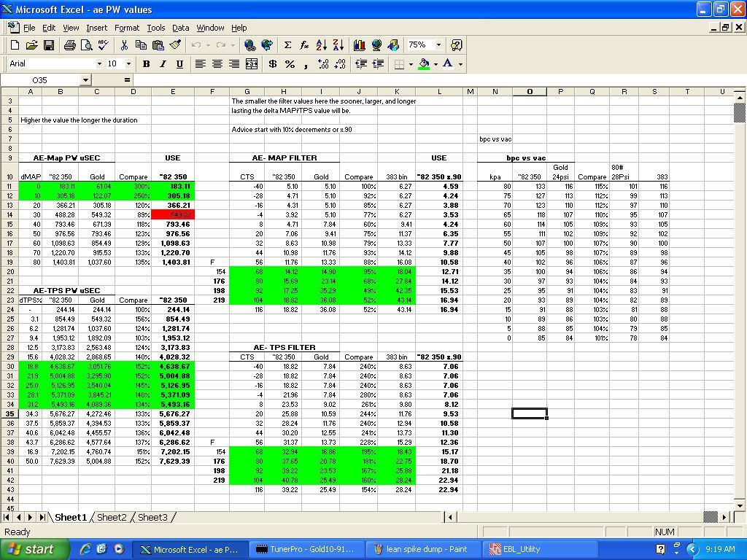This screenshot has height=560, width=747.
Task: Expand the Arial font name dropdown
Action: [98, 64]
